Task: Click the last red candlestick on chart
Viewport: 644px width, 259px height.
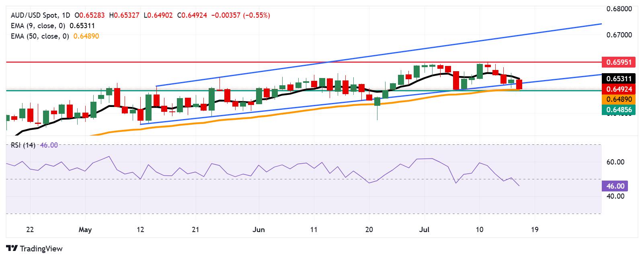Action: point(519,84)
